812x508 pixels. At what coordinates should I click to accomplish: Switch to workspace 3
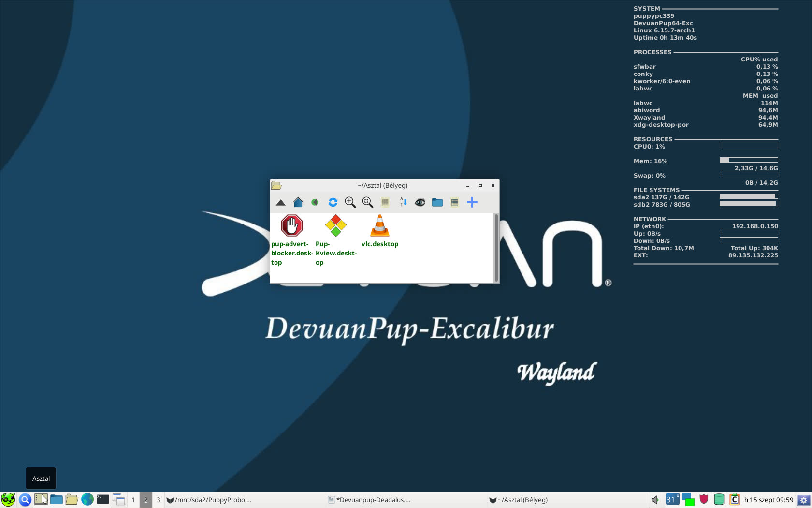[x=158, y=500]
